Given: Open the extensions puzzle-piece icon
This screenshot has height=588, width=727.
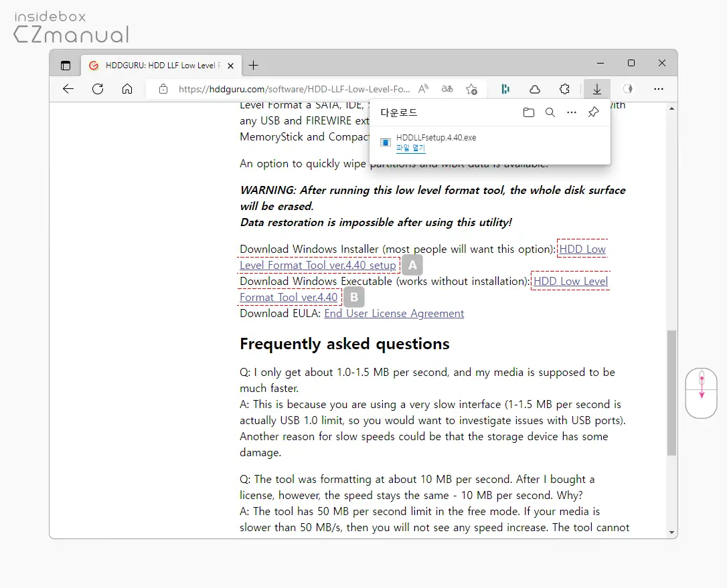Looking at the screenshot, I should 564,89.
